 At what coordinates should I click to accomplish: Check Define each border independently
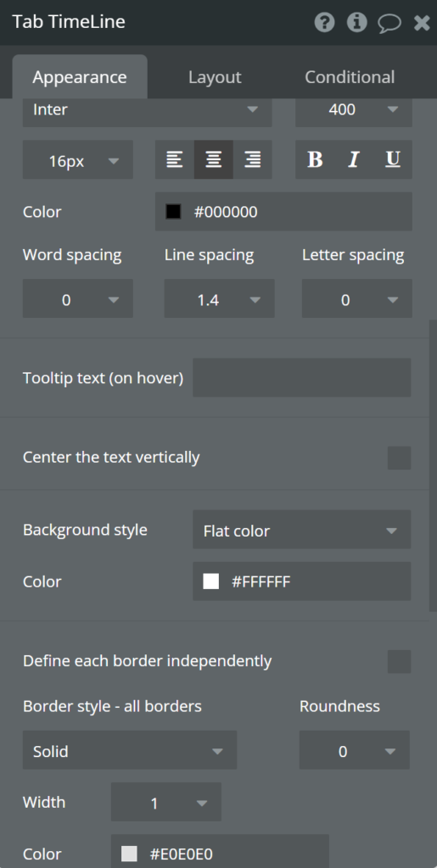(x=400, y=661)
